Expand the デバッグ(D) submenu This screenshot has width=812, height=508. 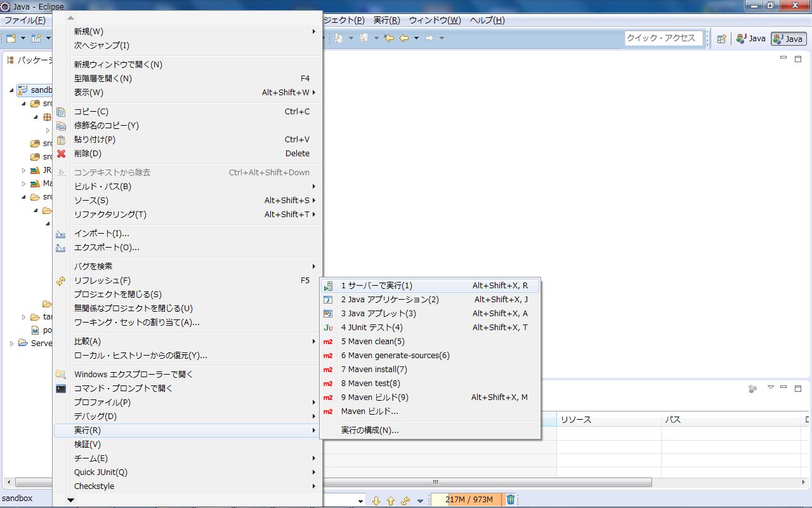188,417
